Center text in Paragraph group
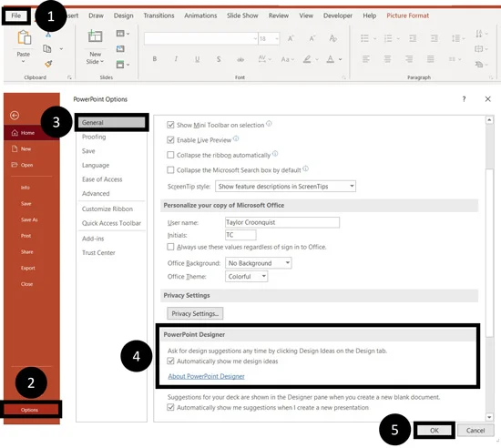This screenshot has height=448, width=501. [x=387, y=59]
